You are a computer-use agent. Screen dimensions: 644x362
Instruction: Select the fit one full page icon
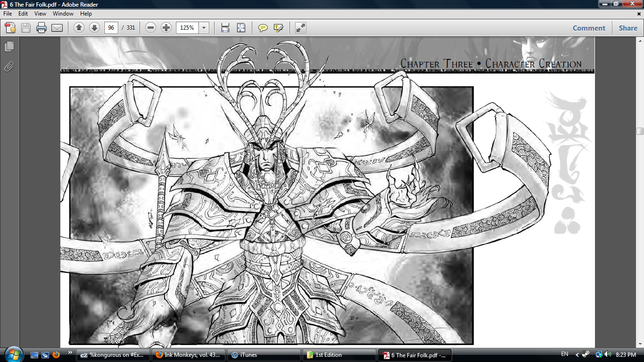tap(241, 28)
